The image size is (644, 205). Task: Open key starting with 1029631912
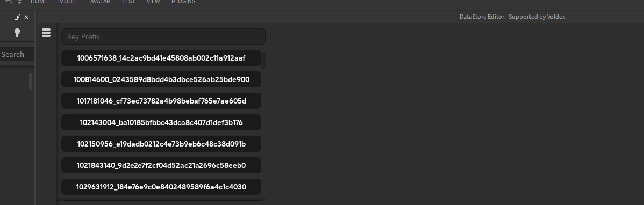point(161,187)
